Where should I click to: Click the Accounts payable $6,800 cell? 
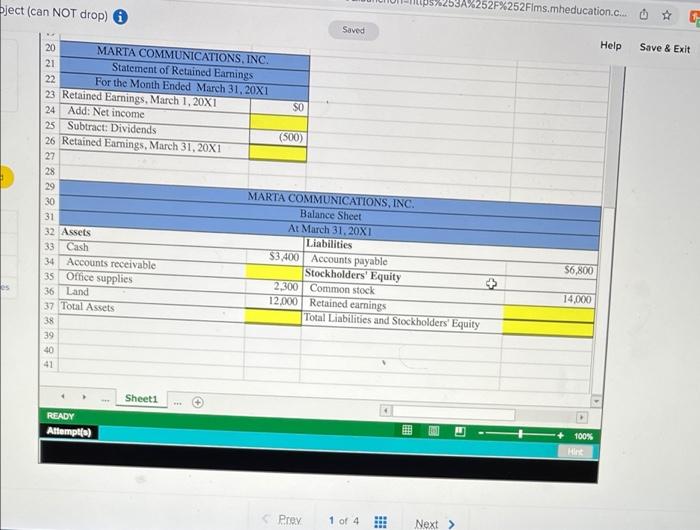[551, 270]
